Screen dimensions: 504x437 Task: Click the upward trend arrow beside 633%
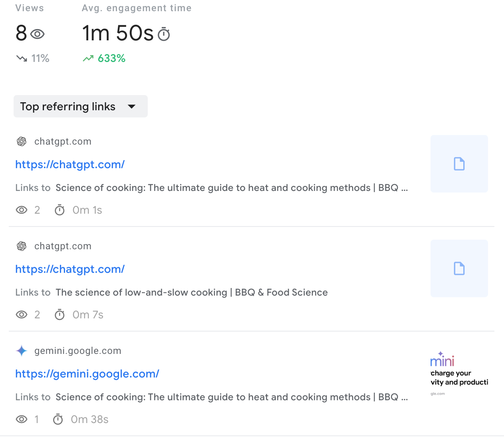pos(88,59)
